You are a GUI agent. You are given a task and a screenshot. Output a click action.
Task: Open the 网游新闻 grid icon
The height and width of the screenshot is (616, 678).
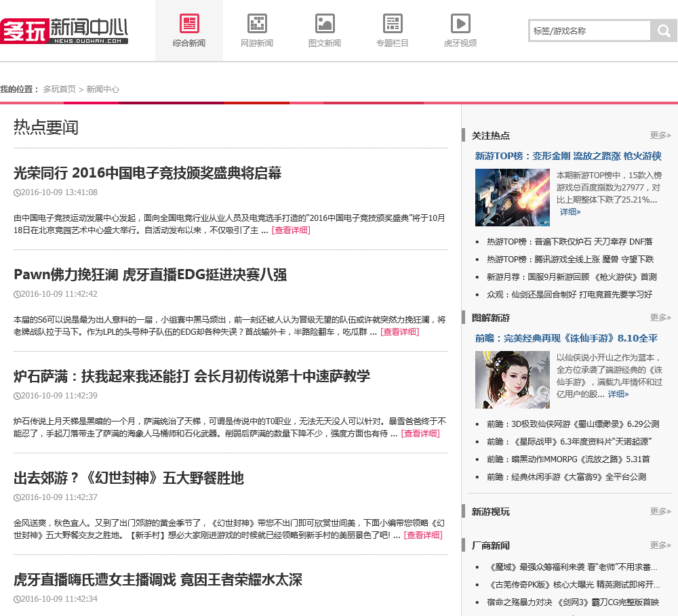257,23
